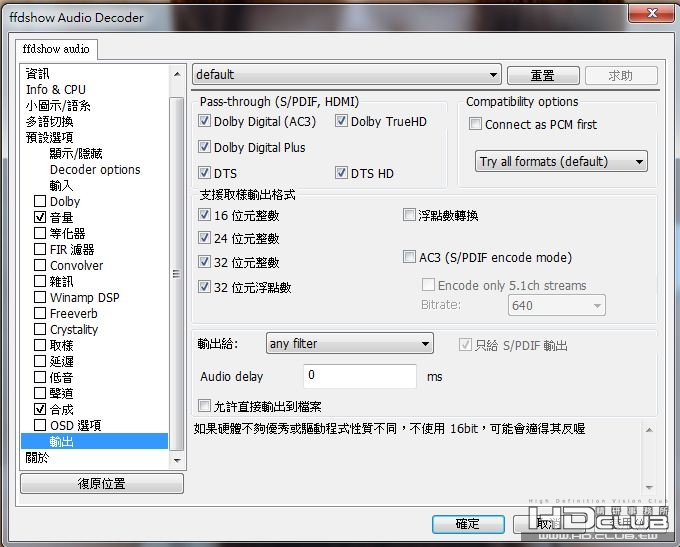Open the any filter output dropdown
The width and height of the screenshot is (680, 547).
pyautogui.click(x=350, y=344)
